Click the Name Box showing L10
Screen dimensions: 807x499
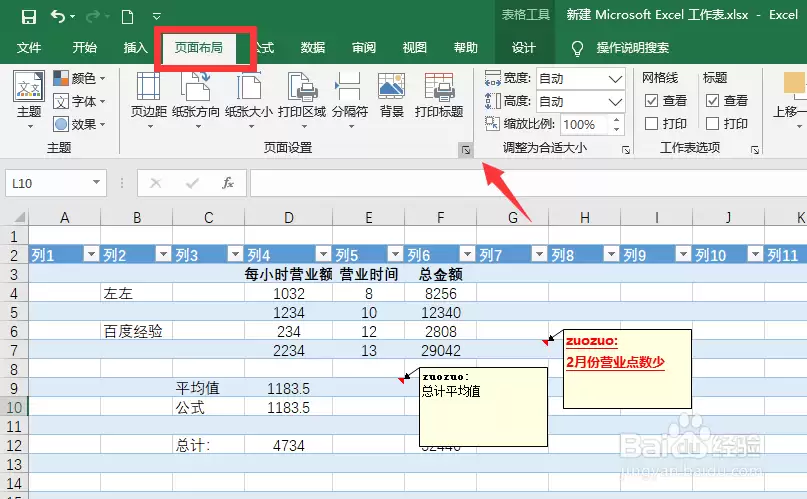tap(47, 183)
